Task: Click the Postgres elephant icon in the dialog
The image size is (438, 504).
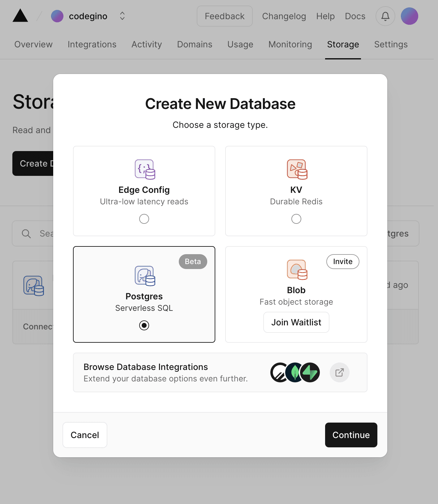Action: click(x=144, y=276)
